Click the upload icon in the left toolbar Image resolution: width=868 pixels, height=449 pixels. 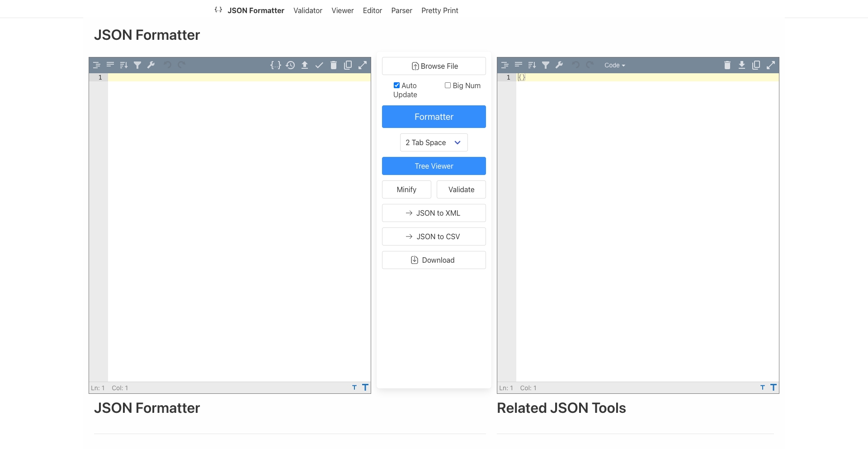pos(305,65)
